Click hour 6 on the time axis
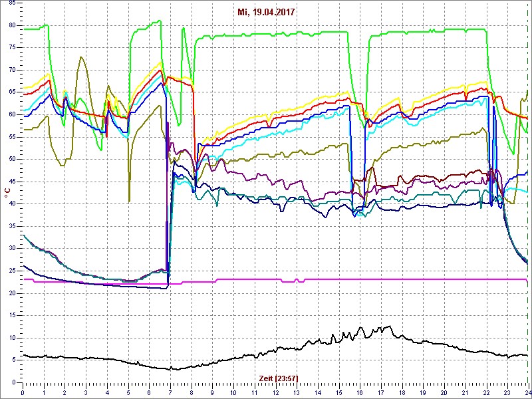The image size is (532, 399). tap(149, 391)
